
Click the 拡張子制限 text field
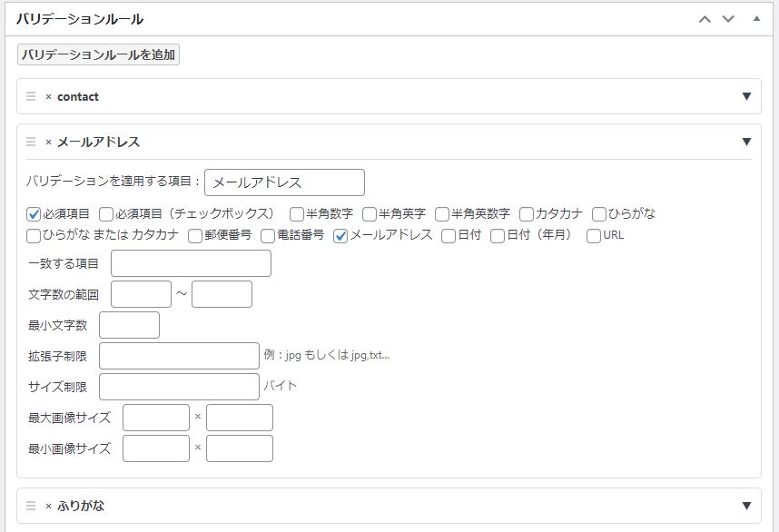(179, 356)
